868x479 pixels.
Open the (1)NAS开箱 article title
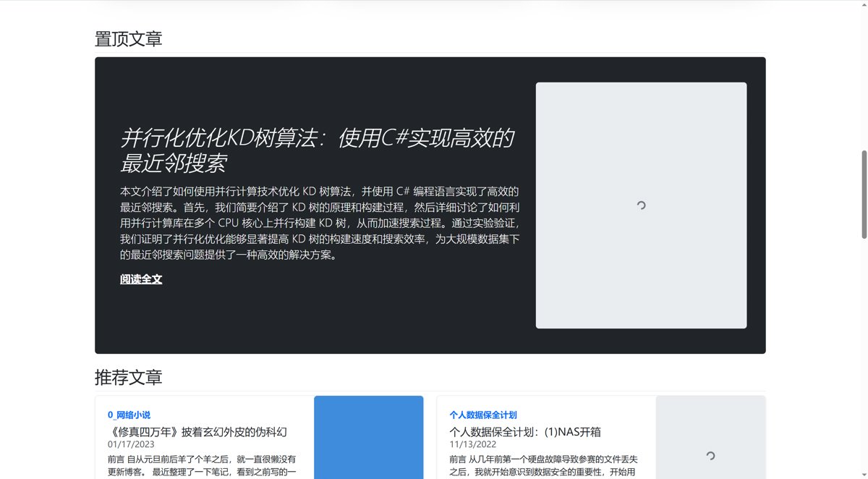coord(524,432)
